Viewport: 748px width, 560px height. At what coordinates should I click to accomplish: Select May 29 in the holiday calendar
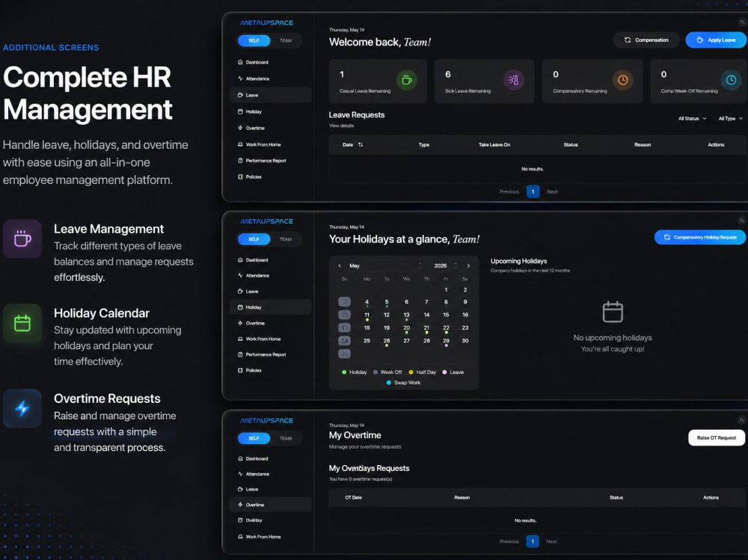coord(446,341)
